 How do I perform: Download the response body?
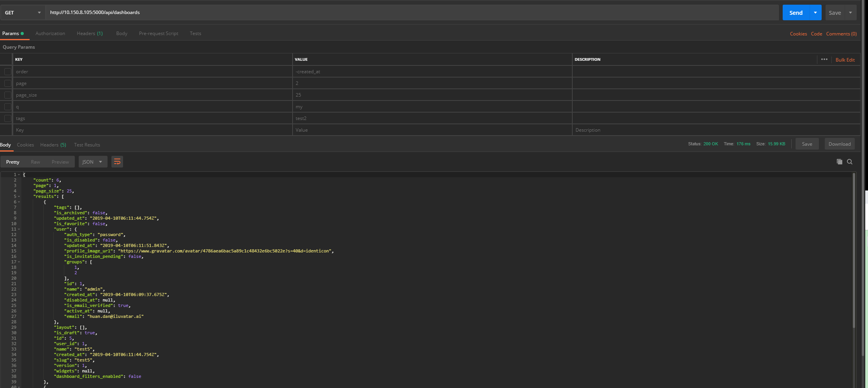839,143
